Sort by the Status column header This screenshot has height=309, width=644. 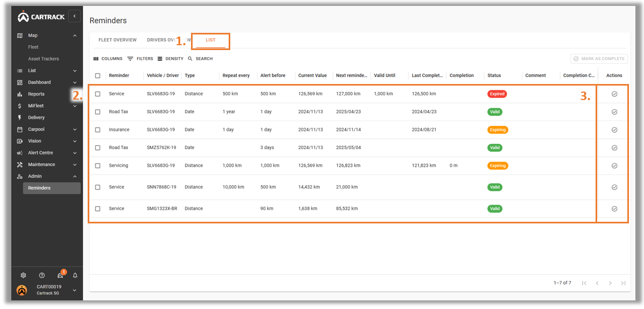tap(494, 75)
